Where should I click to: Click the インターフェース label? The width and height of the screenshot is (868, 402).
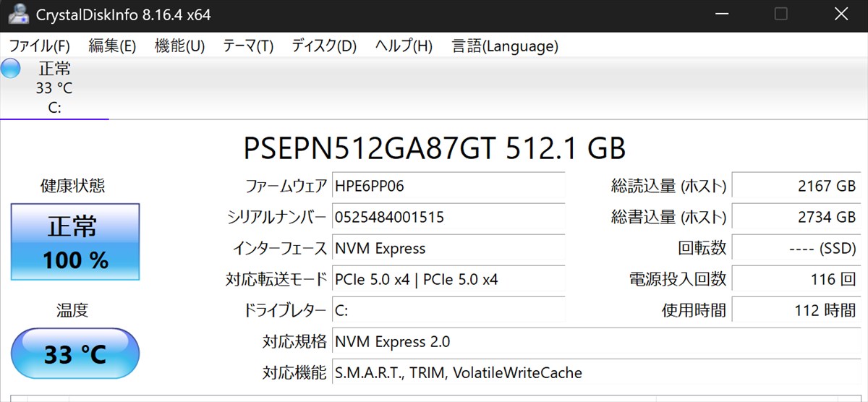click(280, 248)
